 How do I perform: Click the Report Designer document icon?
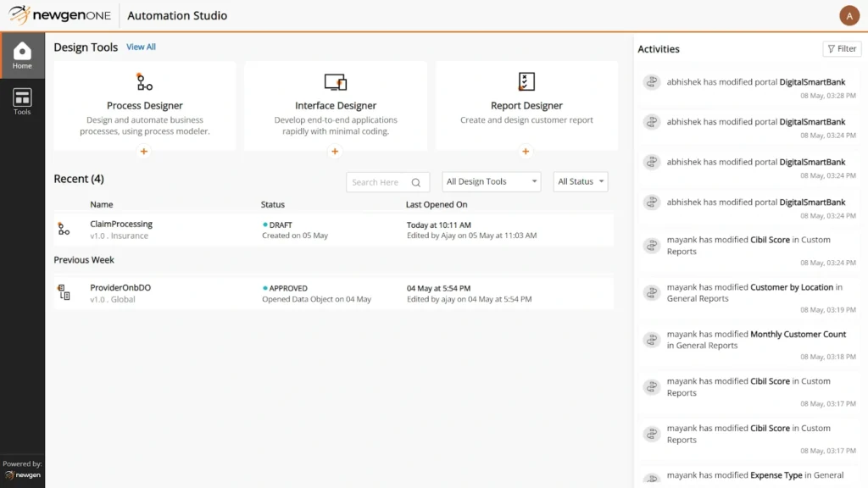[x=526, y=80]
